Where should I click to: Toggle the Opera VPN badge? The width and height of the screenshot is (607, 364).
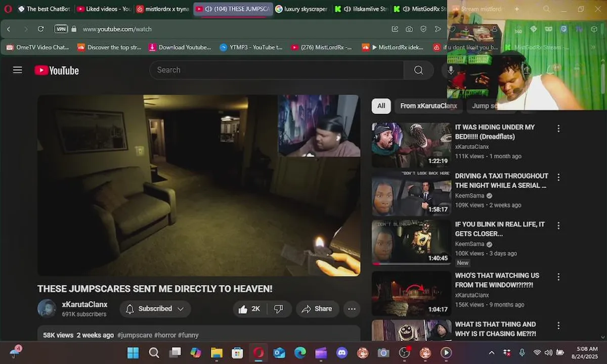coord(61,29)
